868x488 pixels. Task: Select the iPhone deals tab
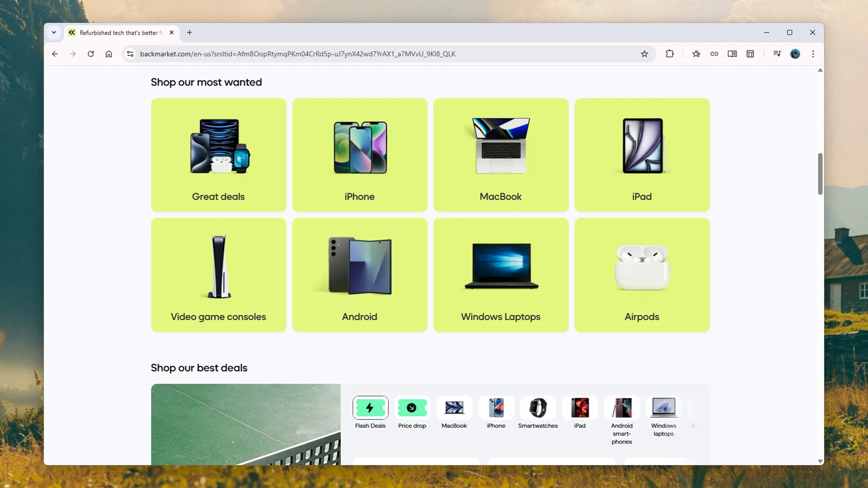point(496,413)
